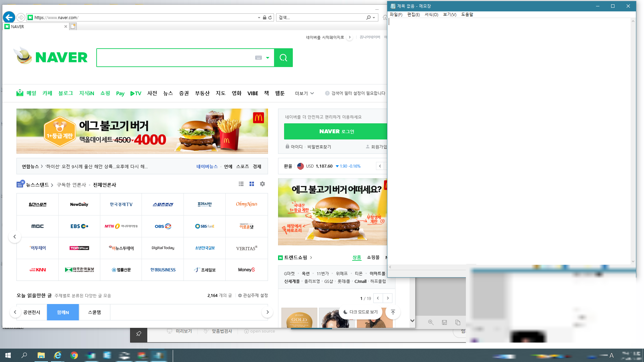The height and width of the screenshot is (362, 644).
Task: Open newsstand settings gear icon
Action: click(x=262, y=184)
